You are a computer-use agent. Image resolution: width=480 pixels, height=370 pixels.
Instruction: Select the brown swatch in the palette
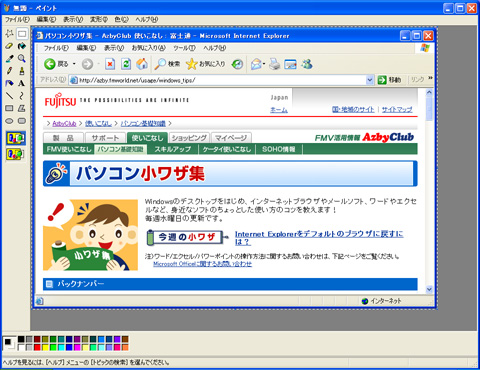(125, 339)
